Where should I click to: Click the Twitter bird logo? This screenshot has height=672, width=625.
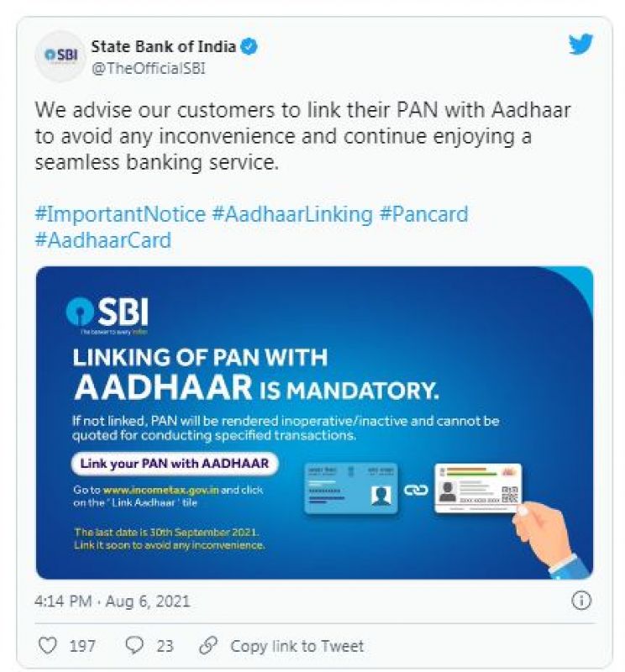pos(580,45)
